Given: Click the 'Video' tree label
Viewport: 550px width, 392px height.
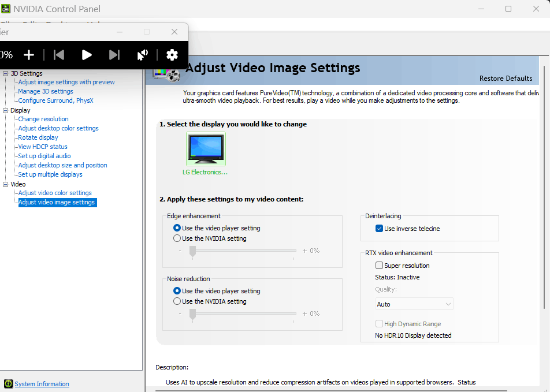Looking at the screenshot, I should [x=18, y=184].
